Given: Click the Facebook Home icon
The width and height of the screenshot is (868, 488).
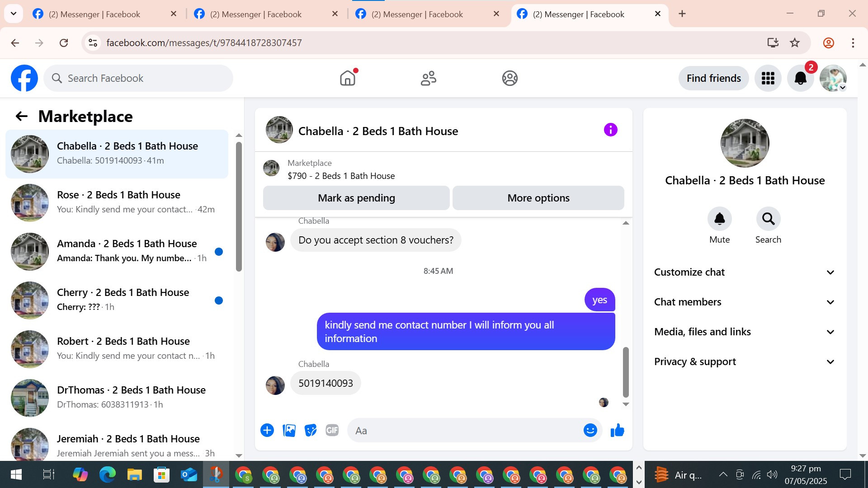Looking at the screenshot, I should pyautogui.click(x=347, y=78).
